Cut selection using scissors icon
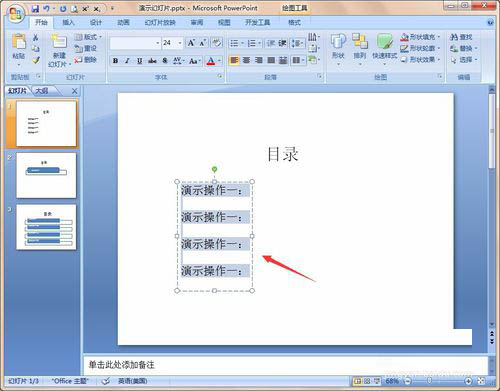This screenshot has width=500, height=391. (x=36, y=37)
